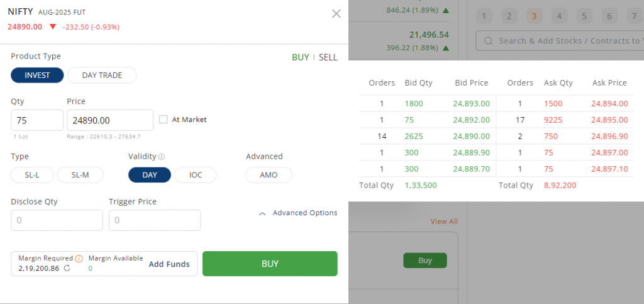644x304 pixels.
Task: Select DAY TRADE product type
Action: [102, 76]
